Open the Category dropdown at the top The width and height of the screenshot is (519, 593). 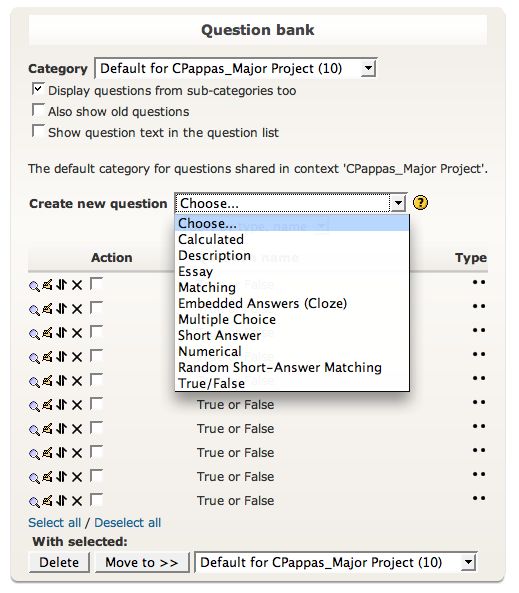pyautogui.click(x=236, y=68)
